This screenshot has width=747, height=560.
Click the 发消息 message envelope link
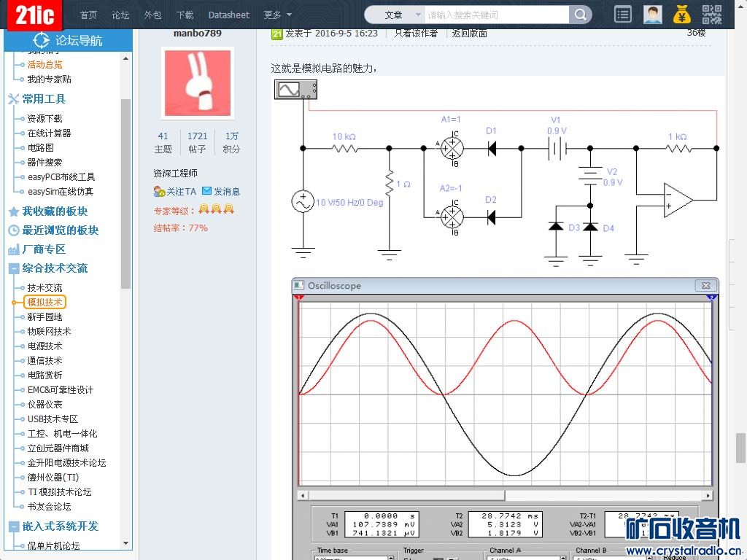point(221,191)
